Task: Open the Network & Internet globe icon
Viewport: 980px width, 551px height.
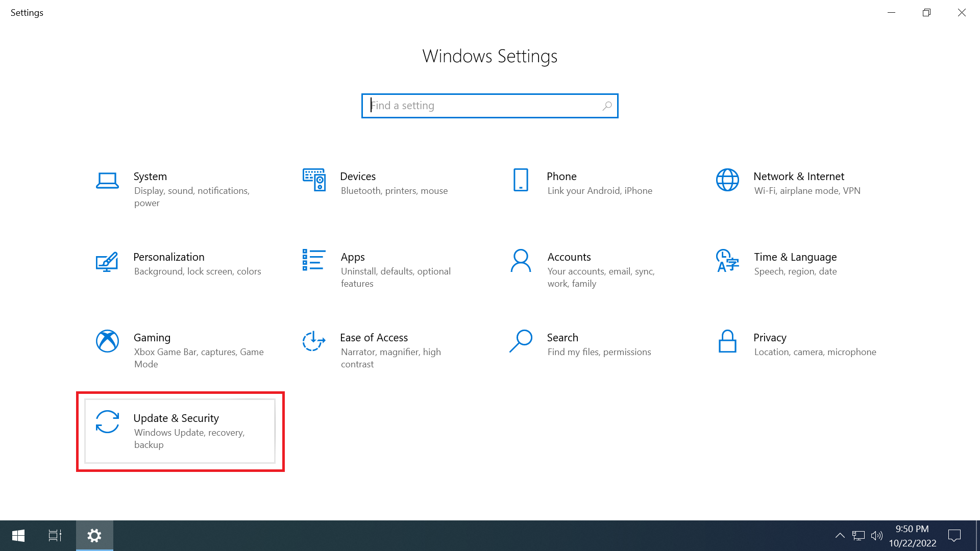Action: pos(727,180)
